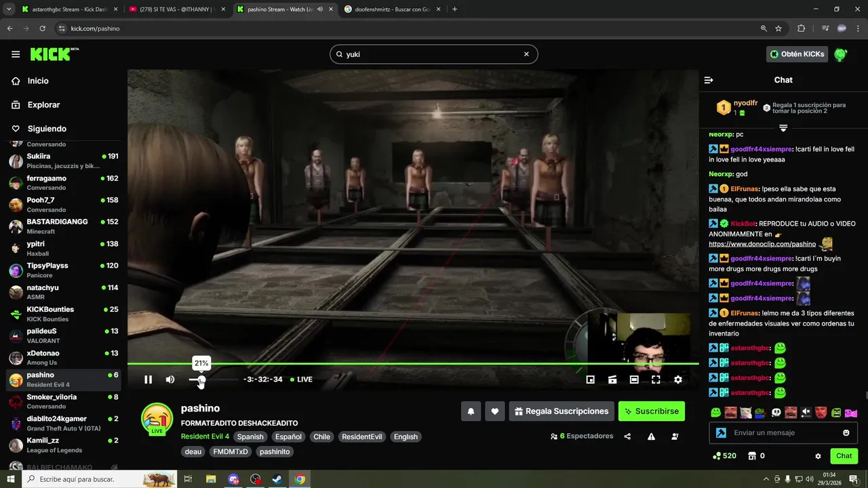The height and width of the screenshot is (488, 868).
Task: Click the Obtén KICKs button
Action: coord(797,54)
